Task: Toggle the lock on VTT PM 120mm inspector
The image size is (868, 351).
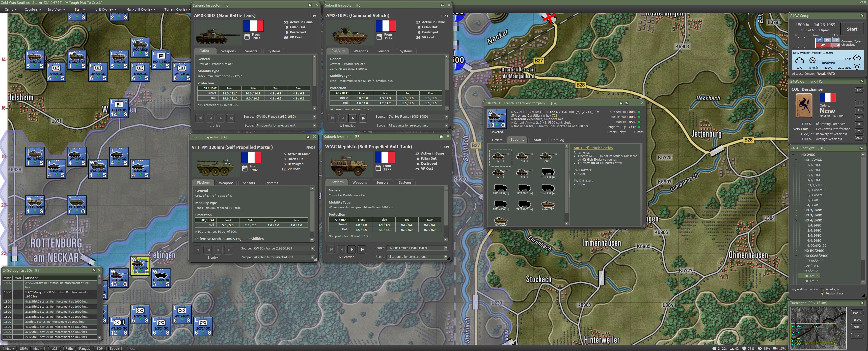Action: click(308, 137)
